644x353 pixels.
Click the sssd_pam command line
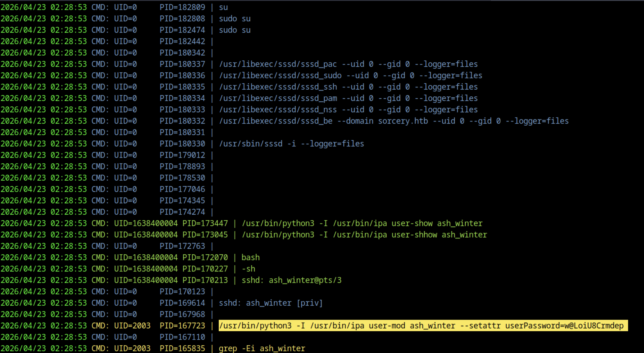[x=348, y=98]
